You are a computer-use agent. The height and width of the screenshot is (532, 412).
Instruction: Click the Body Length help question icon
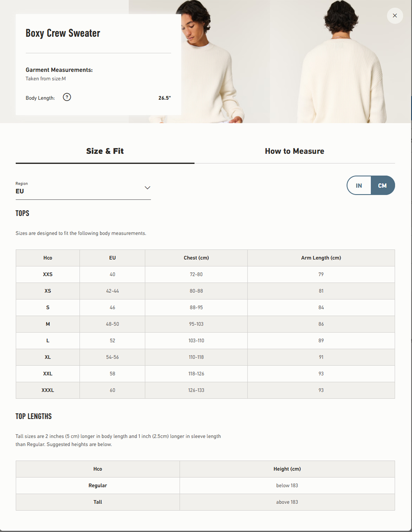coord(67,97)
